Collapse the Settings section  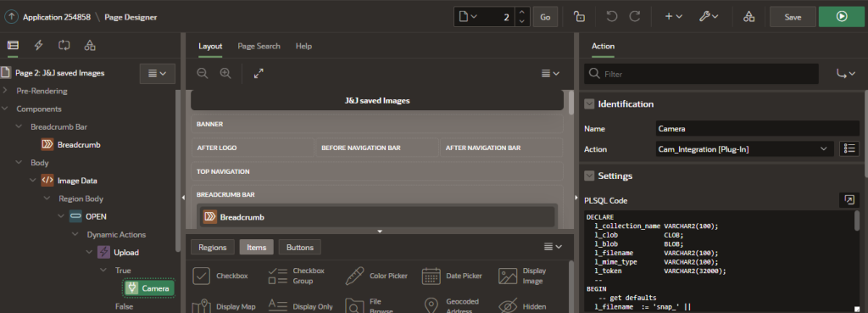(x=589, y=176)
